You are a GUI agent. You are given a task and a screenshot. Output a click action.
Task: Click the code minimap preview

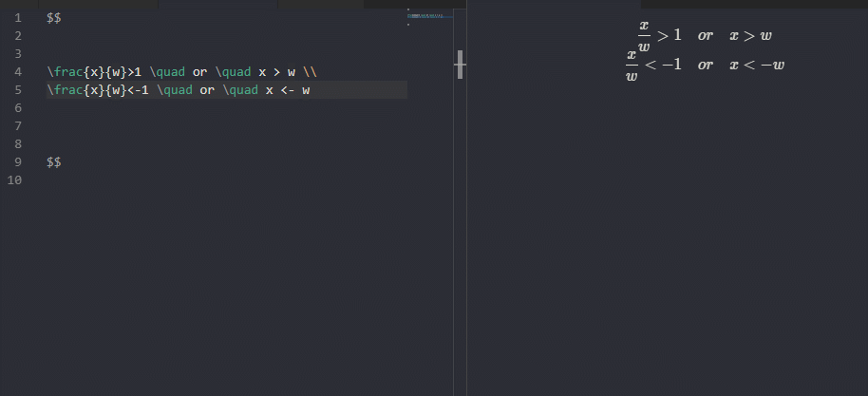point(430,16)
